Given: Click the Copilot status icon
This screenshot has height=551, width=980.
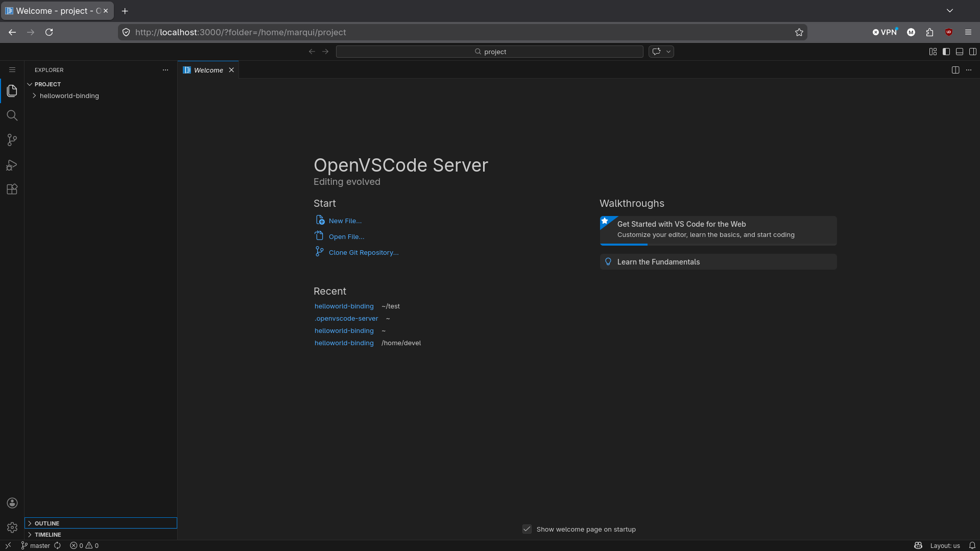Looking at the screenshot, I should pos(918,545).
